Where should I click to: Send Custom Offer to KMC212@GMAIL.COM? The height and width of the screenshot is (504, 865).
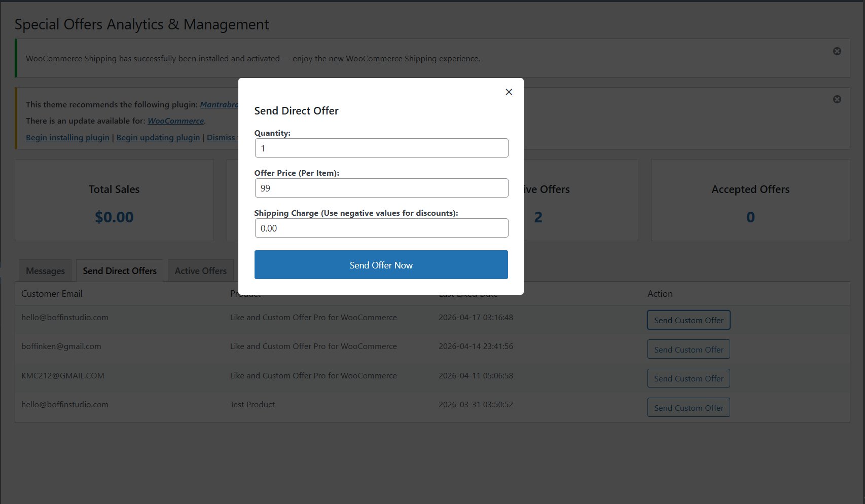(688, 378)
